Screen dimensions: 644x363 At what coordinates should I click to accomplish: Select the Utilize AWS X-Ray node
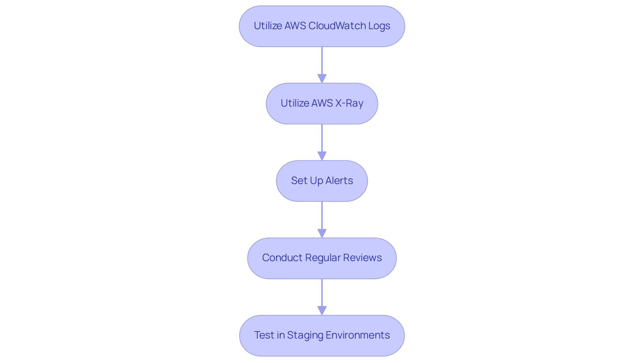point(322,103)
